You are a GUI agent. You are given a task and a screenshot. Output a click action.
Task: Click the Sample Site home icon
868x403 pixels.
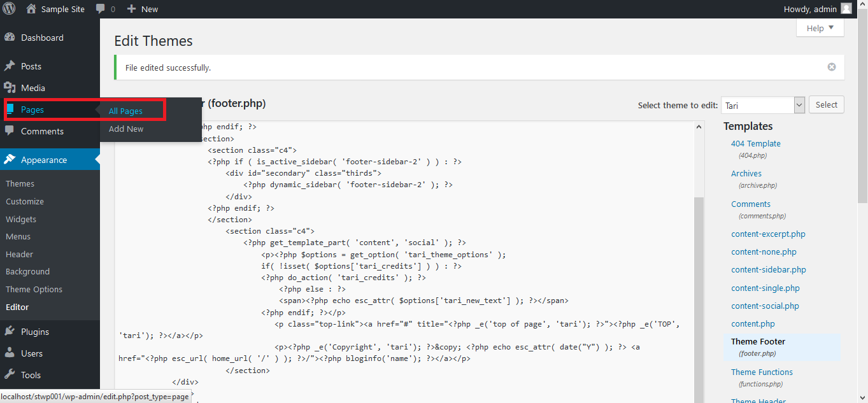[x=31, y=9]
